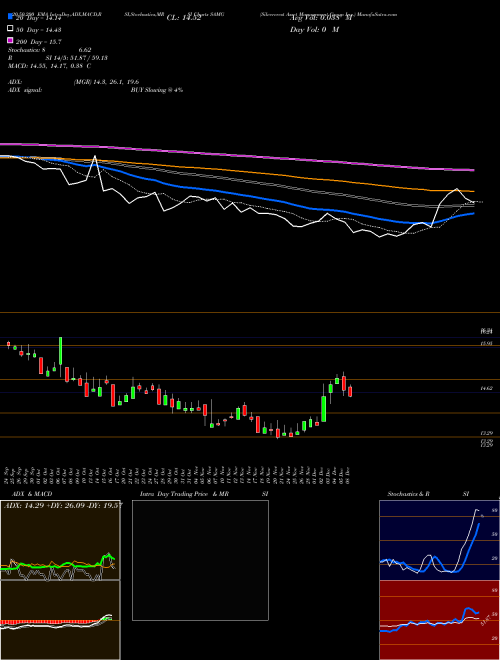Click the RSI 14/5: 51.87 / 59.13 readout
This screenshot has height=660, width=500.
click(x=58, y=58)
